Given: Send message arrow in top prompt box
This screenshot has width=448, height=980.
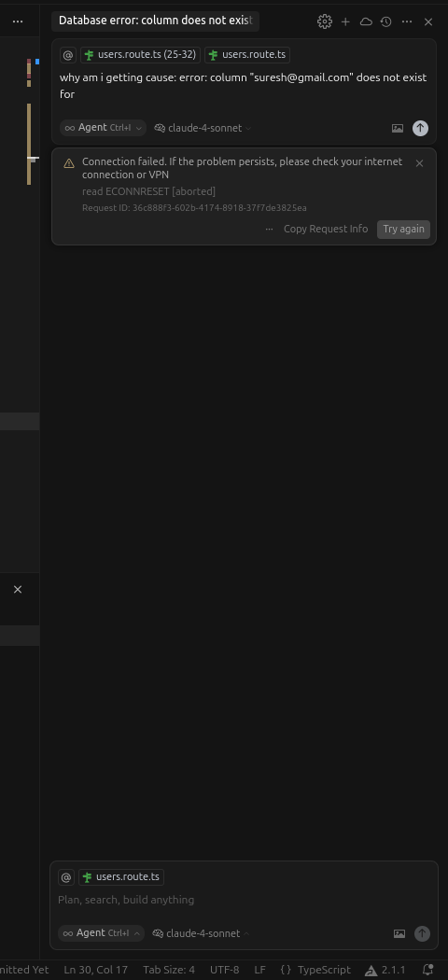Looking at the screenshot, I should [x=421, y=128].
